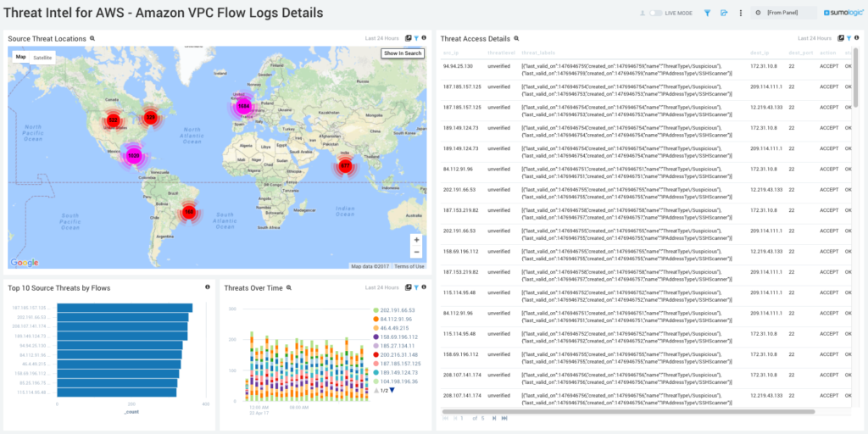Screen dimensions: 868x434
Task: Go to next page of table results
Action: tap(494, 418)
